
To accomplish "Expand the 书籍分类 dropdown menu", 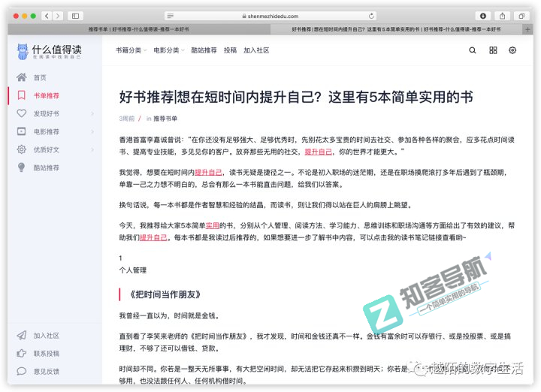I will click(x=131, y=50).
